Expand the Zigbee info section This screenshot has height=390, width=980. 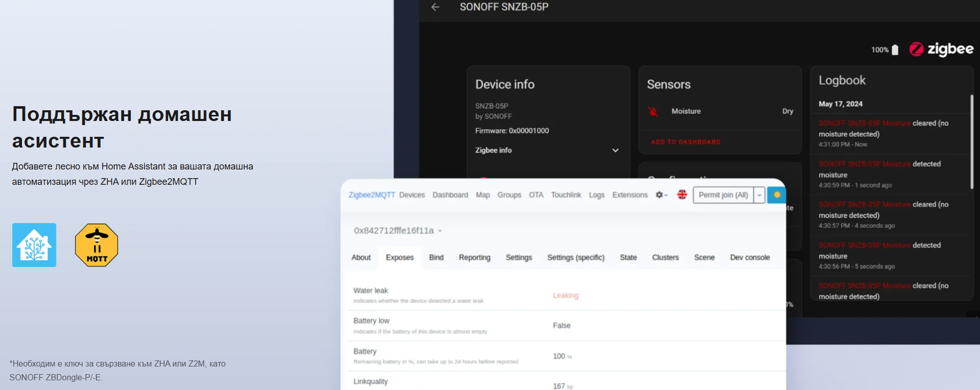pyautogui.click(x=547, y=150)
